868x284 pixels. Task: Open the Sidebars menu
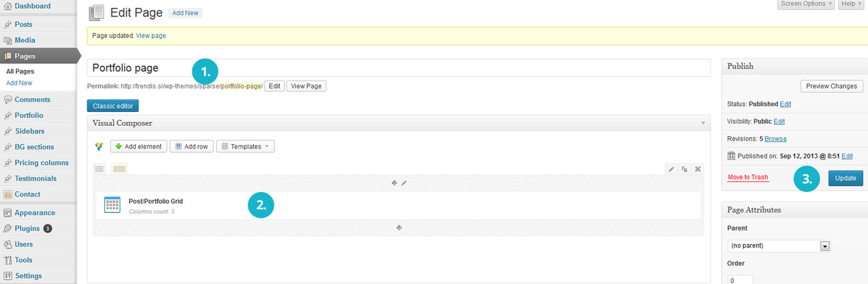[29, 131]
